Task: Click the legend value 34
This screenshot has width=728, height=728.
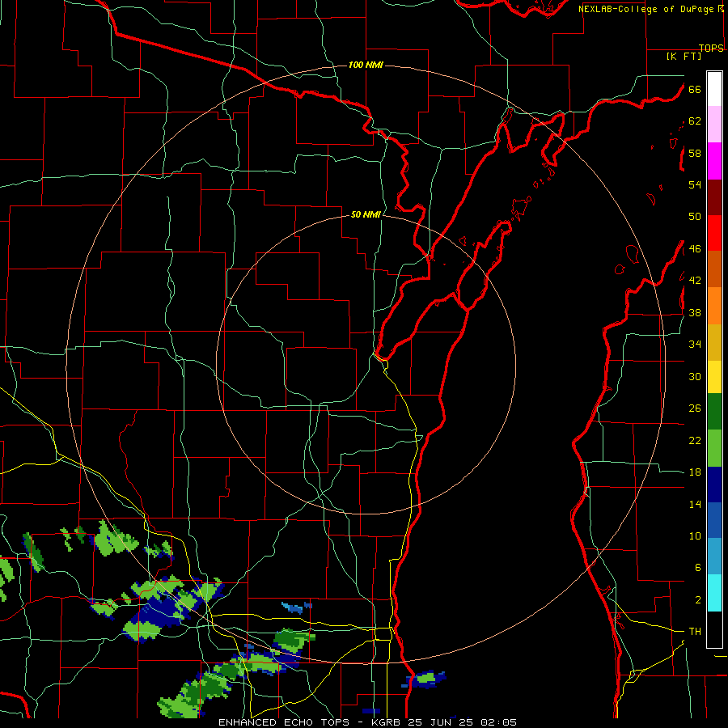Action: click(x=695, y=345)
